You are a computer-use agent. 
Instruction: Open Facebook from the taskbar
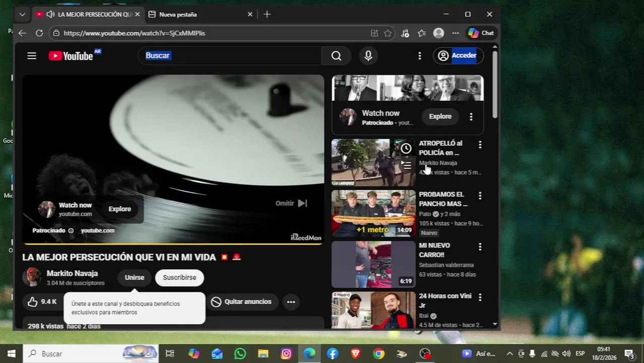pyautogui.click(x=333, y=354)
